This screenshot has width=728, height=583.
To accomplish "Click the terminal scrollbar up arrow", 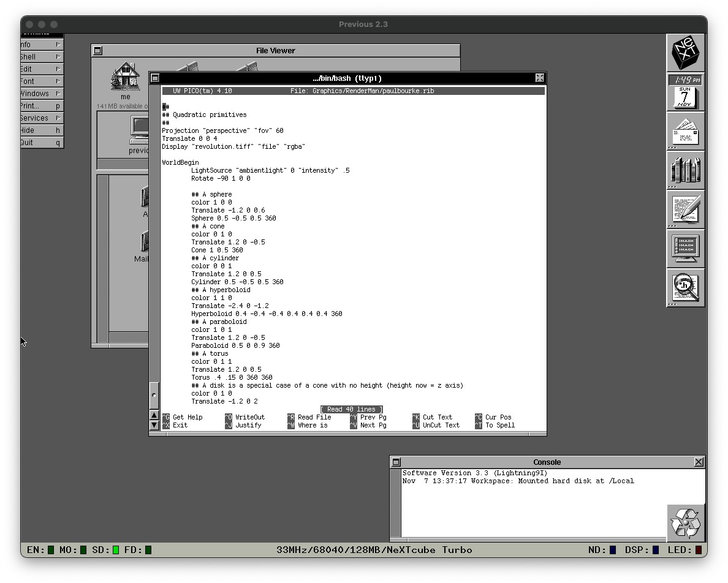I will (x=154, y=416).
